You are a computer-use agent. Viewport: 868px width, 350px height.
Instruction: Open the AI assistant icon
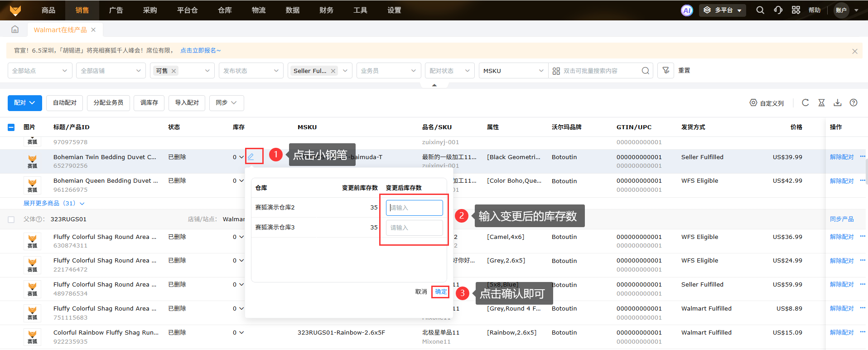(687, 10)
